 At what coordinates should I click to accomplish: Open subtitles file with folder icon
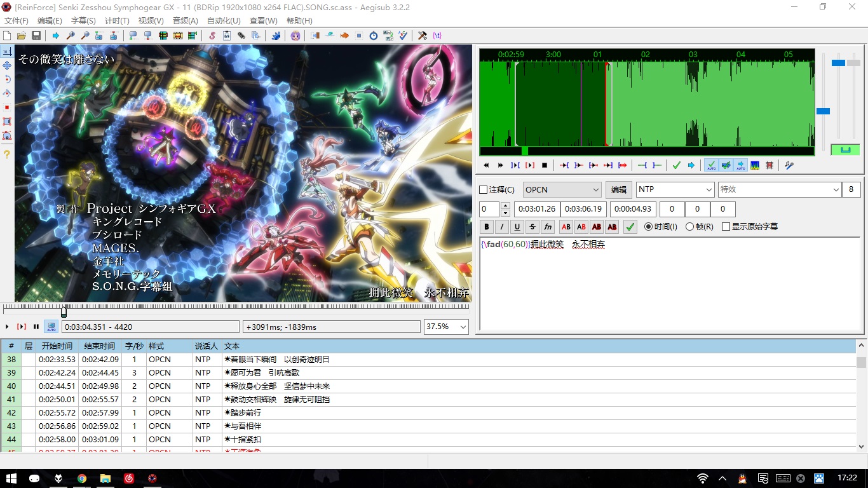pyautogui.click(x=21, y=36)
